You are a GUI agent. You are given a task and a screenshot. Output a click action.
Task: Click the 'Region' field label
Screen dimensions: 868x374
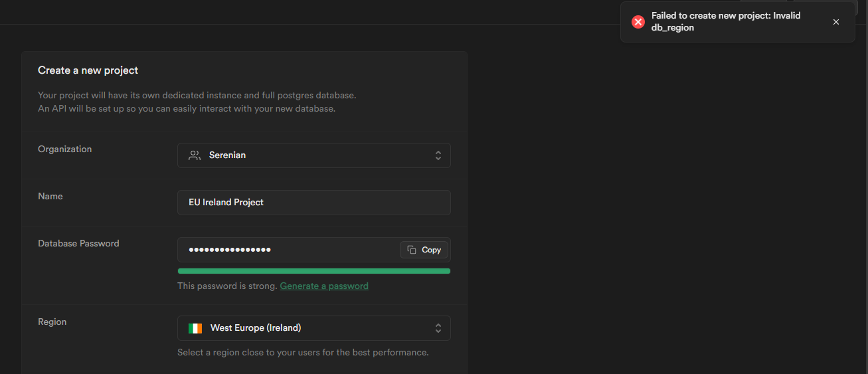[52, 322]
